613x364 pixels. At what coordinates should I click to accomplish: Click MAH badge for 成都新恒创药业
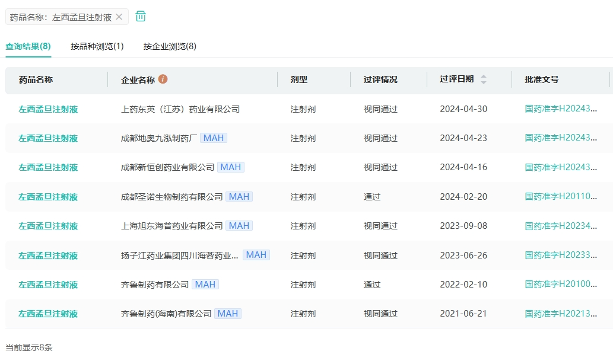230,167
